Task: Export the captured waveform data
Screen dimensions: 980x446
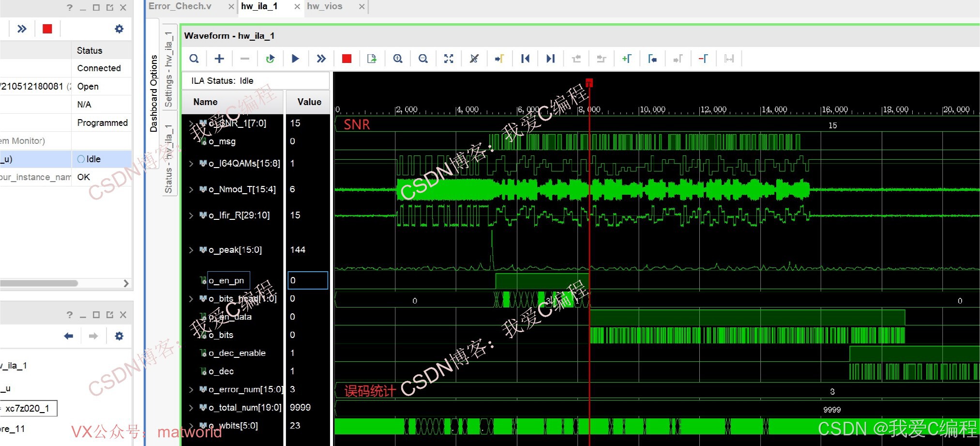Action: point(371,58)
